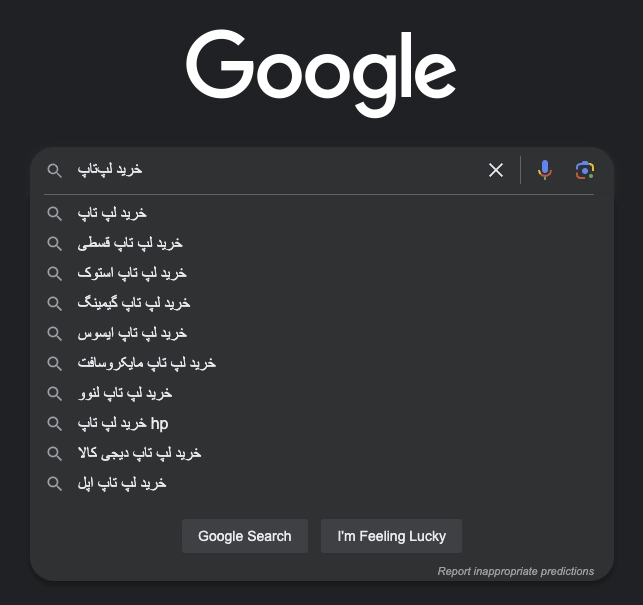Open Report inappropriate predictions link
Screen dimensions: 643x605
(x=515, y=571)
